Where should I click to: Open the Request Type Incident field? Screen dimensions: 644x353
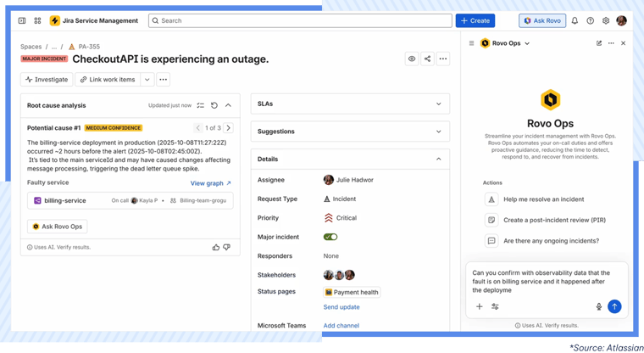click(x=340, y=199)
